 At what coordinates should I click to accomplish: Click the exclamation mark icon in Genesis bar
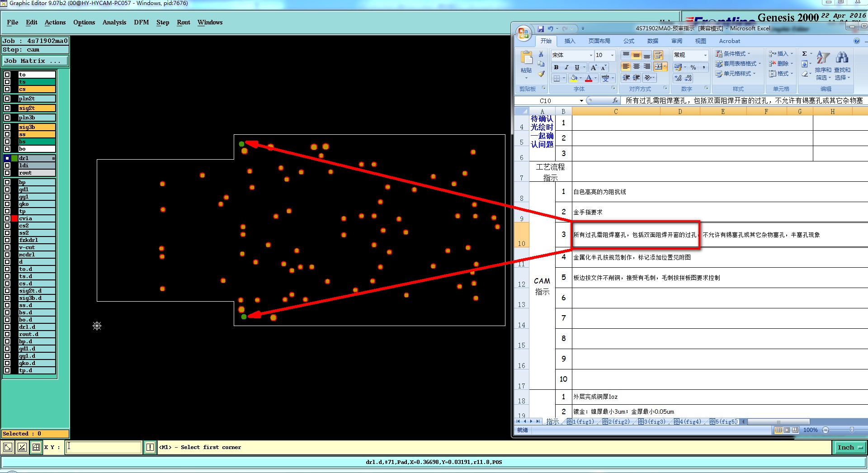150,447
